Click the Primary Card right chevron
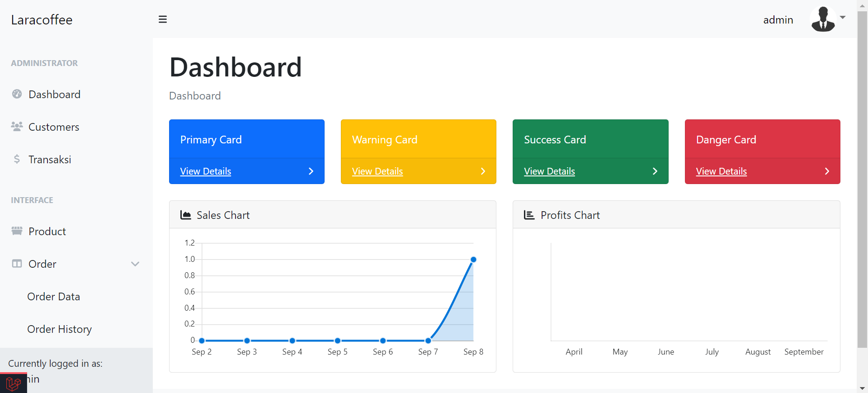Image resolution: width=868 pixels, height=393 pixels. tap(311, 171)
